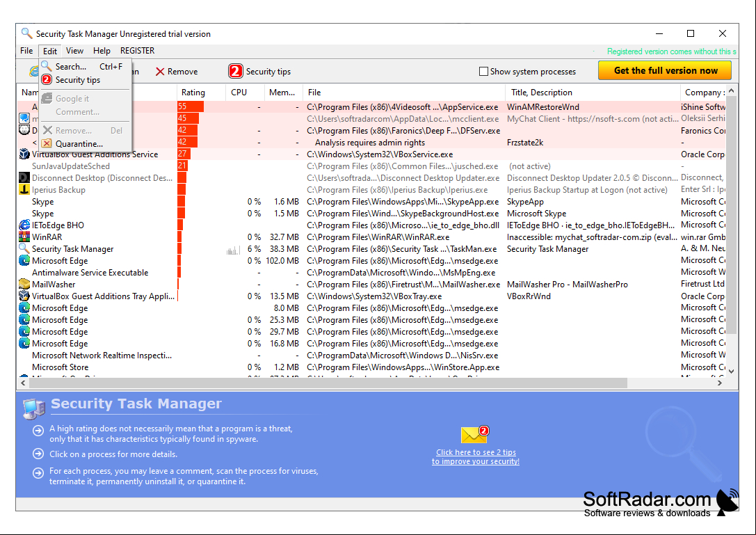Click the VirtualBox Guest Additions Tray icon

(x=24, y=296)
